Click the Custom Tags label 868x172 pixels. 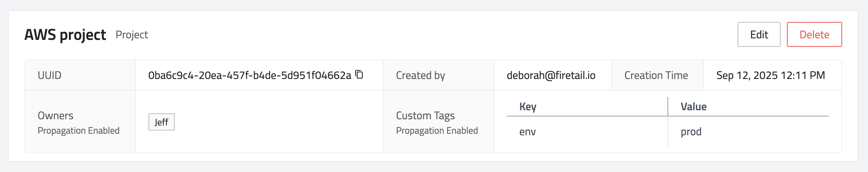(425, 116)
